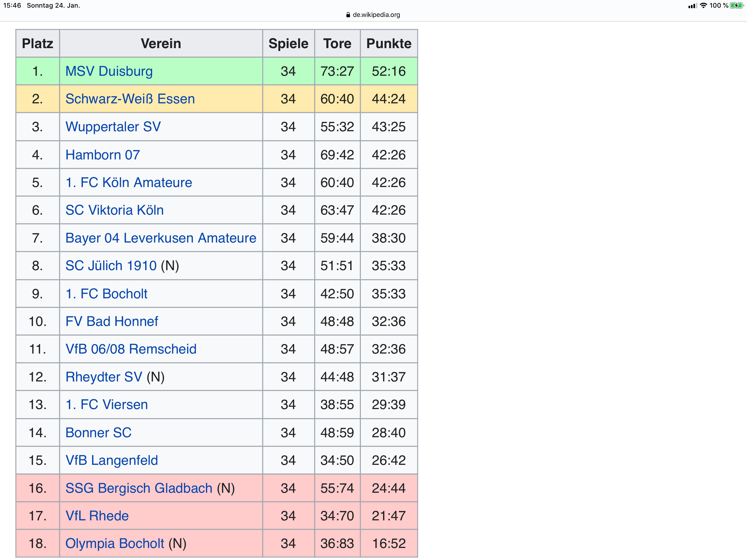Open the VfB 06/08 Remscheid link
This screenshot has height=560, width=747.
pos(131,349)
